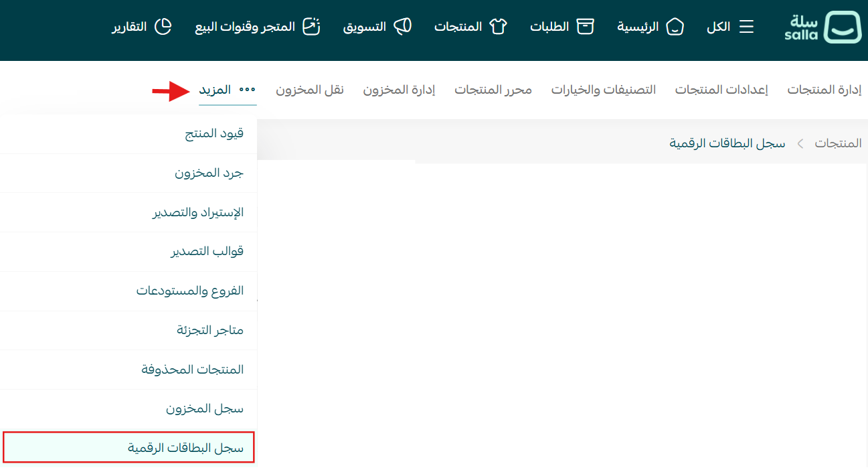Screen dimensions: 868x468
Task: Click the highlighted سجل البطاقات الرقمية option
Action: tap(195, 447)
